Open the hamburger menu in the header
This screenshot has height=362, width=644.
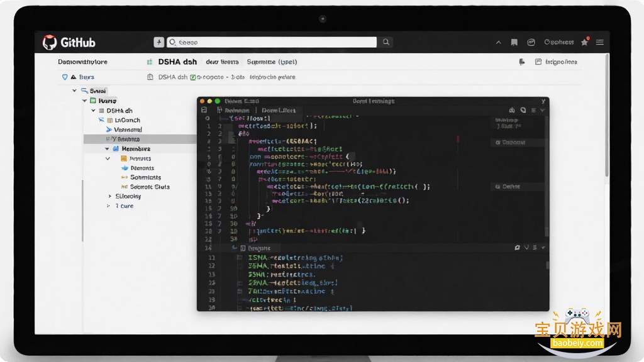[x=599, y=42]
